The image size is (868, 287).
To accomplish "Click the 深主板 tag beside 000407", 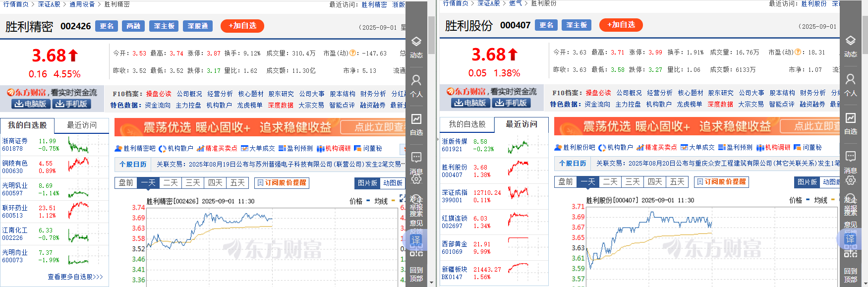I will coord(576,25).
